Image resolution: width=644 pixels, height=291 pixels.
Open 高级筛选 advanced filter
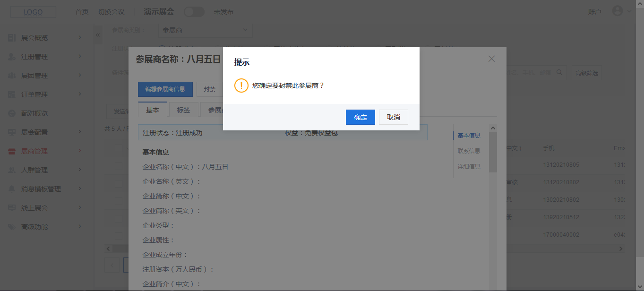(x=586, y=73)
